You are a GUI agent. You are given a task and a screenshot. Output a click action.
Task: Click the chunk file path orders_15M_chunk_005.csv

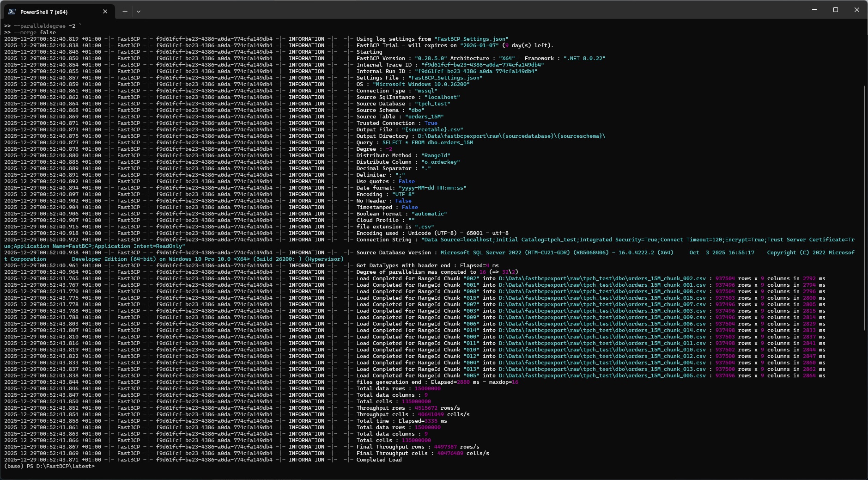pyautogui.click(x=602, y=375)
